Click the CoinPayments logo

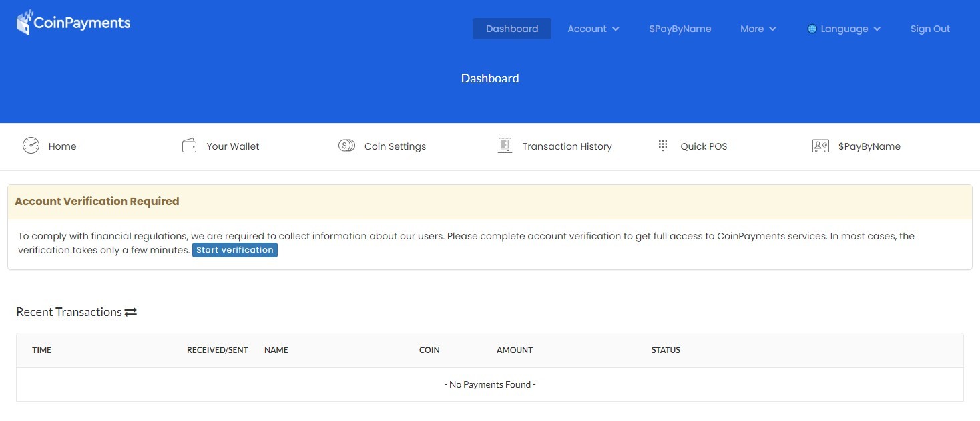pos(72,21)
